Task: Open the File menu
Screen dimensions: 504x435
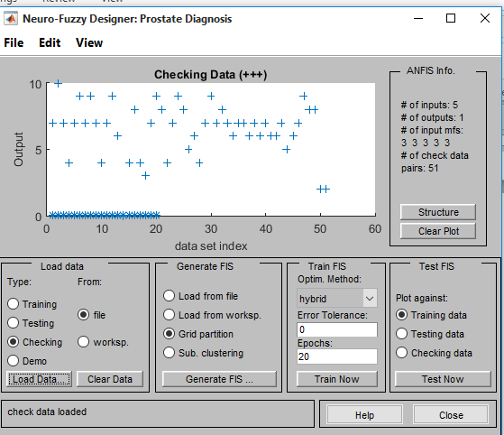Action: coord(14,42)
